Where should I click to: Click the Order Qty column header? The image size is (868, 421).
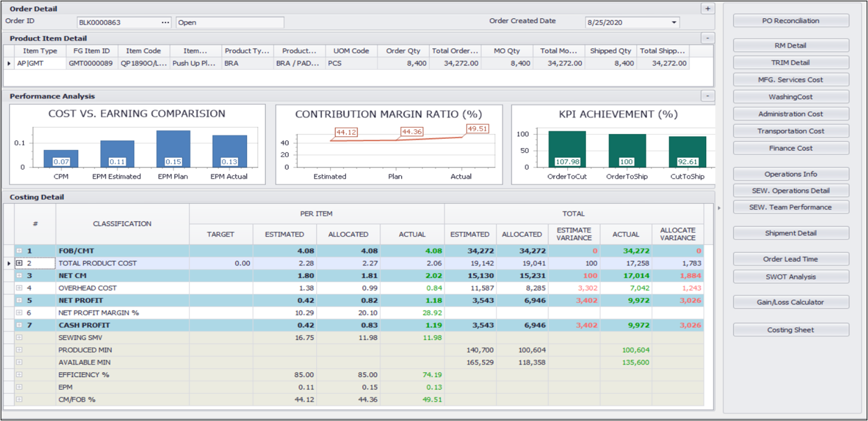(403, 51)
